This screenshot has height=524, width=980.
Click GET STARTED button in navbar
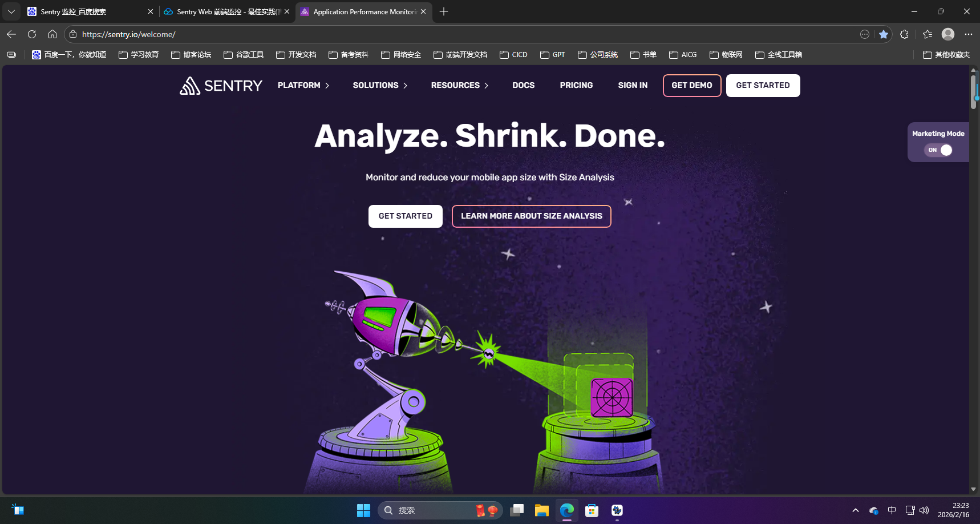point(763,86)
